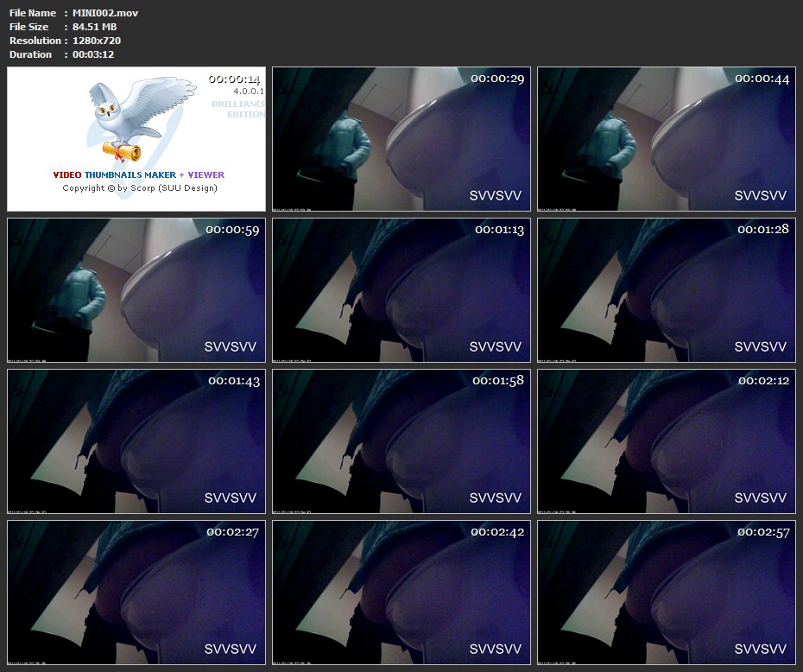The height and width of the screenshot is (672, 803).
Task: Pick the frame marked 00:01:43
Action: (136, 441)
